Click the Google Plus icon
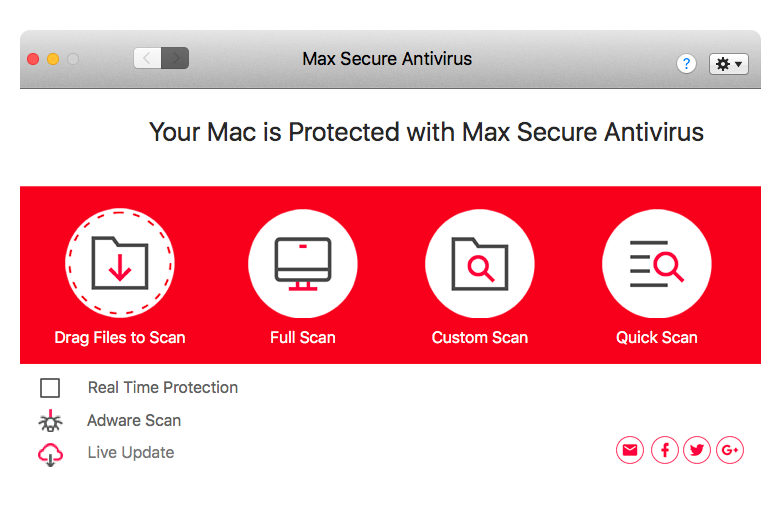The image size is (780, 510). pyautogui.click(x=730, y=450)
